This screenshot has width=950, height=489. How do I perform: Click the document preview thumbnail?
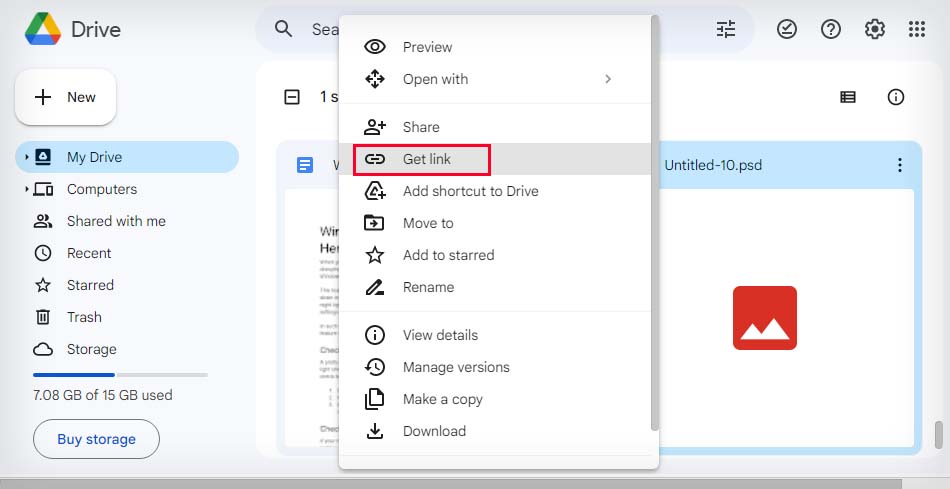click(312, 318)
